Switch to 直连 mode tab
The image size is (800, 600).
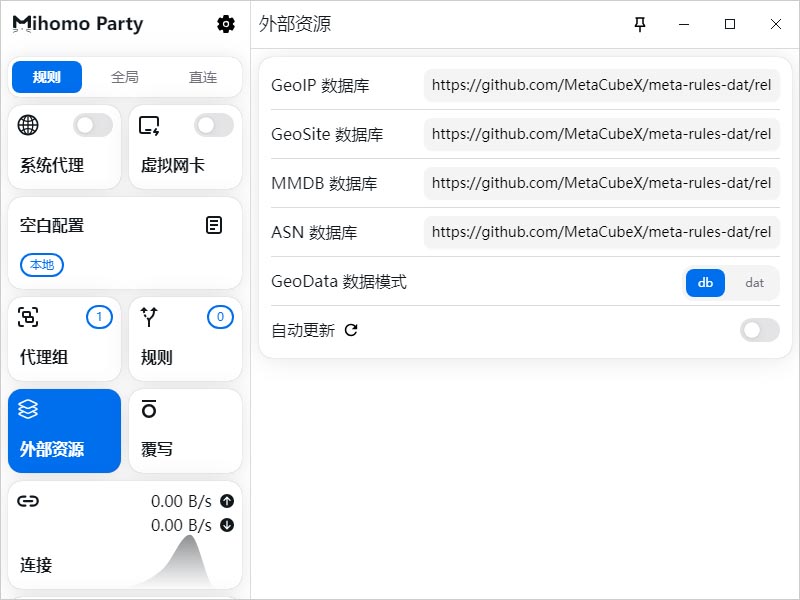203,77
